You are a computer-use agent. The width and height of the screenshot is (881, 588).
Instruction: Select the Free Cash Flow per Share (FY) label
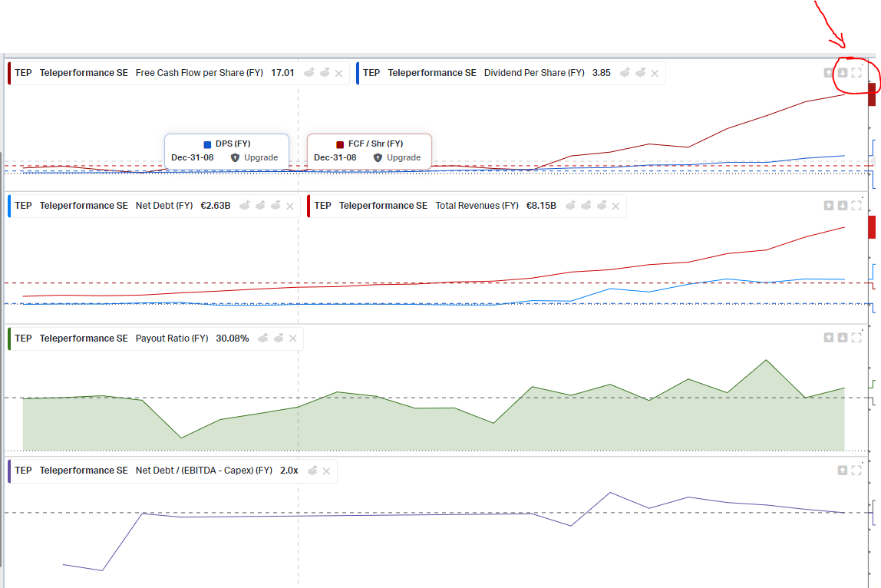[x=200, y=72]
